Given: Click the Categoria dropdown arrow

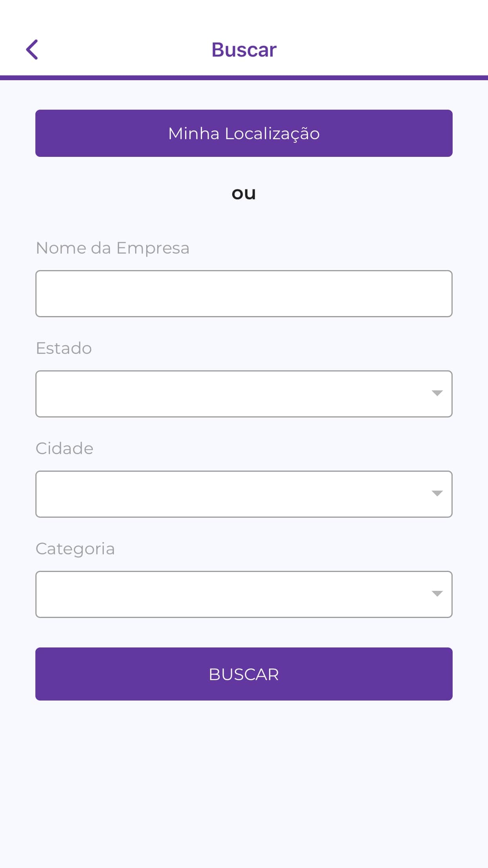Looking at the screenshot, I should click(437, 594).
